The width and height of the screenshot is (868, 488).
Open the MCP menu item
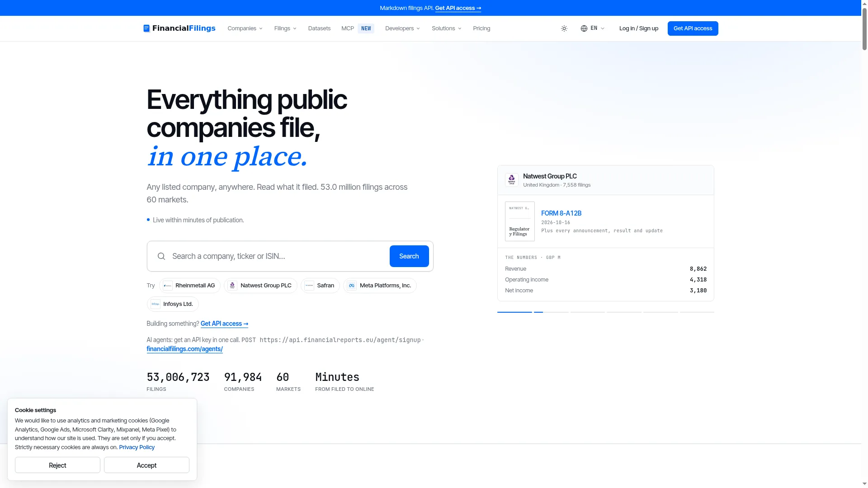coord(348,28)
